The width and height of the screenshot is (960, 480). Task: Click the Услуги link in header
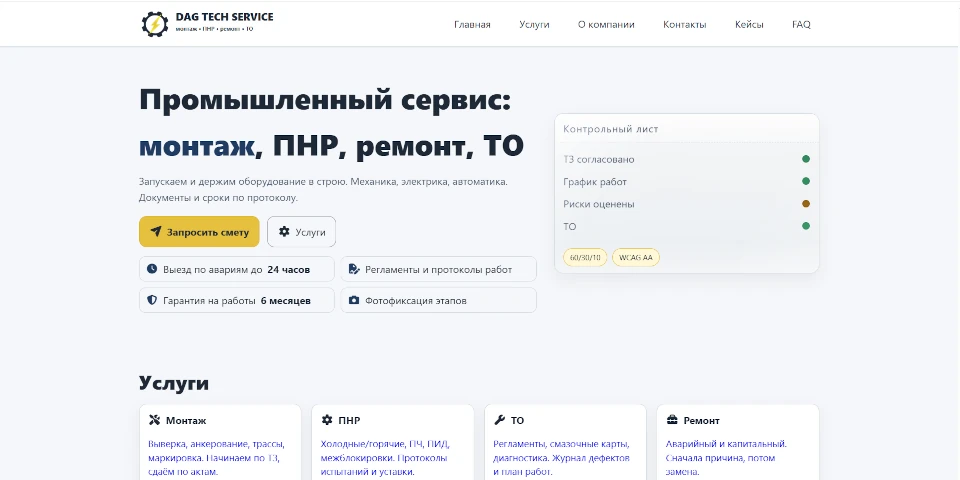pos(534,25)
